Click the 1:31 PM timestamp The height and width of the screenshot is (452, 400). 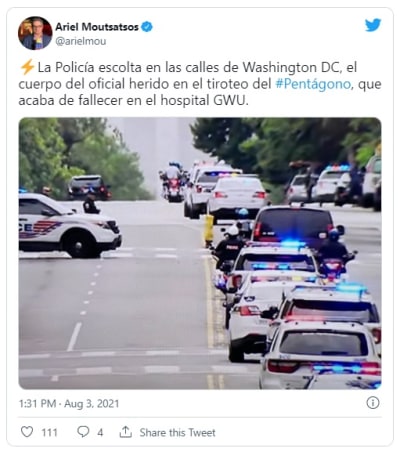coord(37,404)
